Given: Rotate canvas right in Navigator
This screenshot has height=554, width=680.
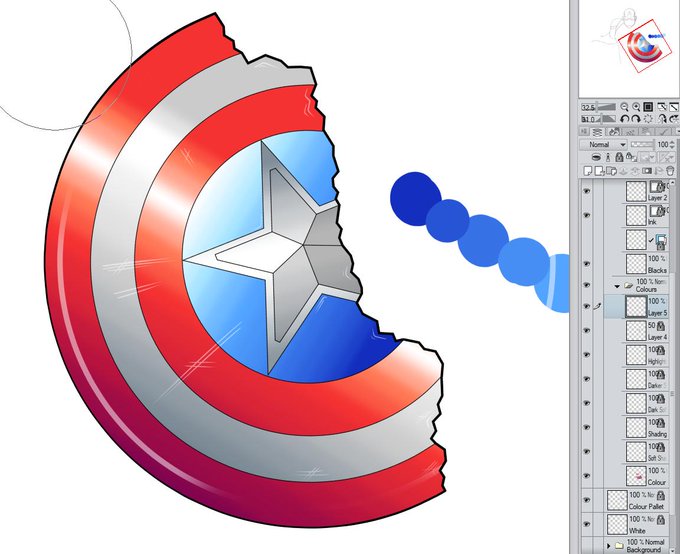Looking at the screenshot, I should click(636, 118).
